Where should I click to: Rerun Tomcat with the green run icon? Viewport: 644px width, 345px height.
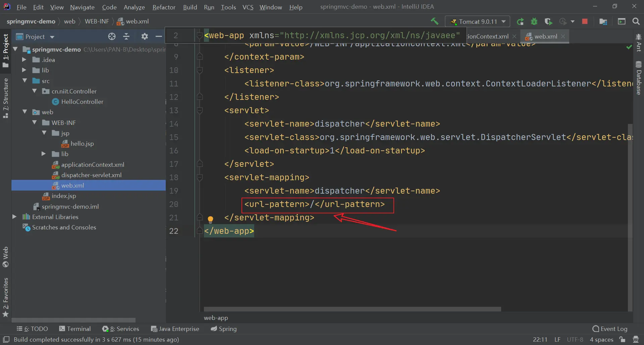click(520, 21)
